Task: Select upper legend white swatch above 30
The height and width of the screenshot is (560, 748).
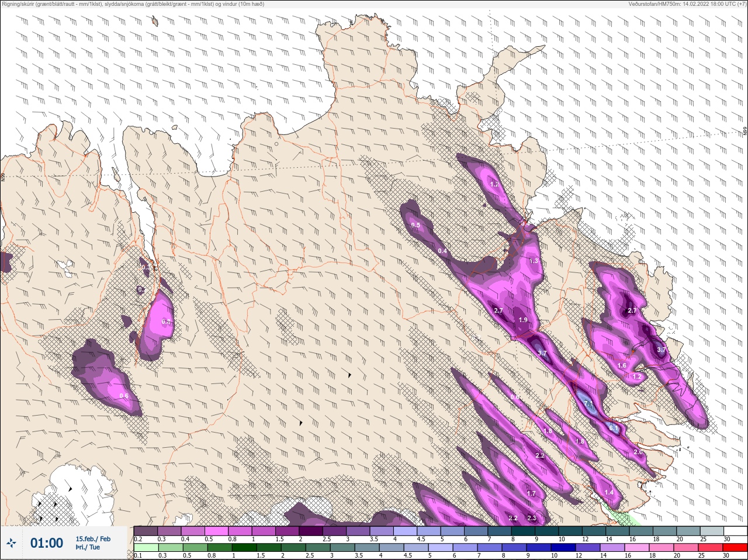Action: coord(735,531)
